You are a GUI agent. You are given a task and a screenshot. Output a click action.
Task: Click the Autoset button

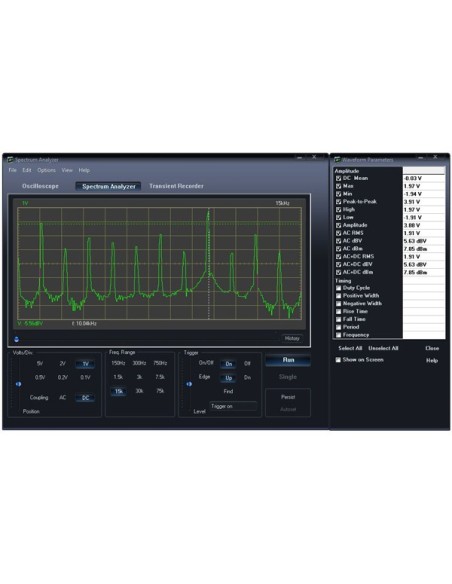[x=288, y=409]
